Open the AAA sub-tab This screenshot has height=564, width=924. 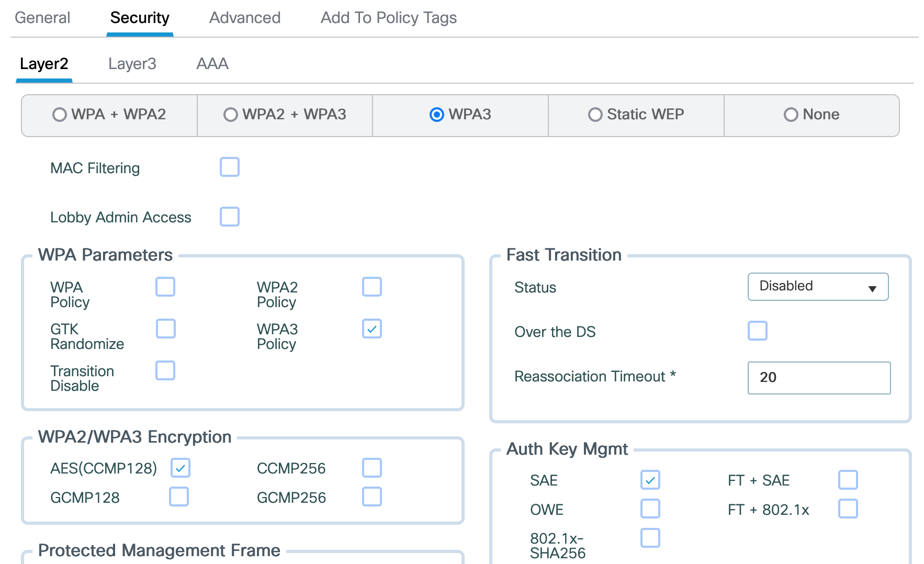(x=212, y=64)
